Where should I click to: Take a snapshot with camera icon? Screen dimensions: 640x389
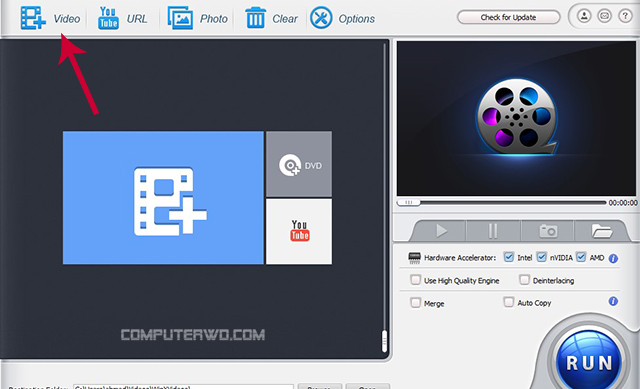click(x=548, y=231)
